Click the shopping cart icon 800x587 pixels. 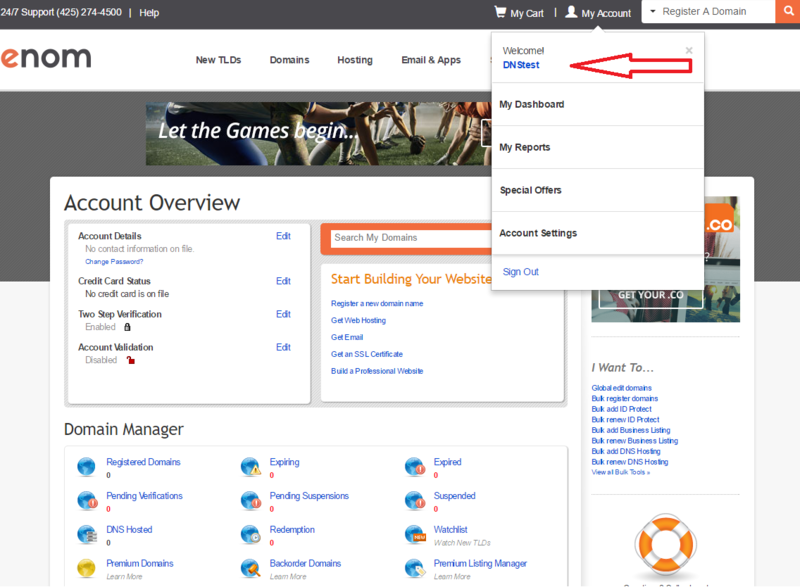pyautogui.click(x=500, y=12)
